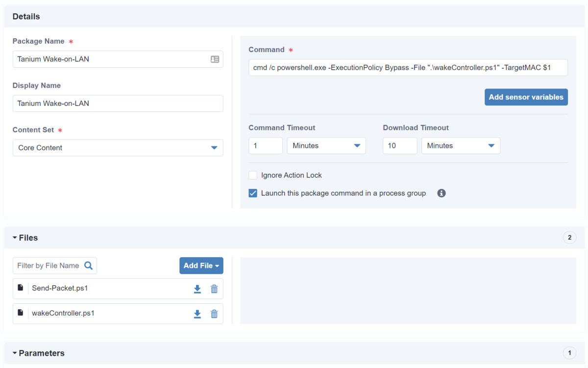Image resolution: width=588 pixels, height=368 pixels.
Task: Click Command Timeout value field
Action: click(266, 146)
